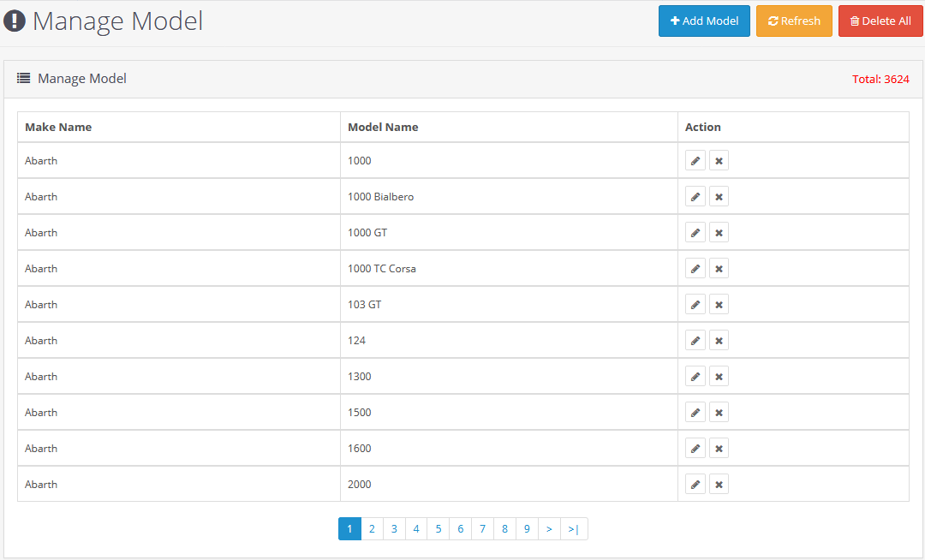Open edit for the Abarth 1300 model

pos(695,377)
